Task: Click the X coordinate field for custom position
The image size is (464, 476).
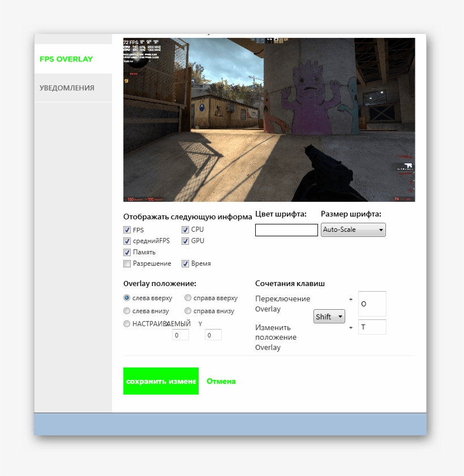Action: point(181,334)
